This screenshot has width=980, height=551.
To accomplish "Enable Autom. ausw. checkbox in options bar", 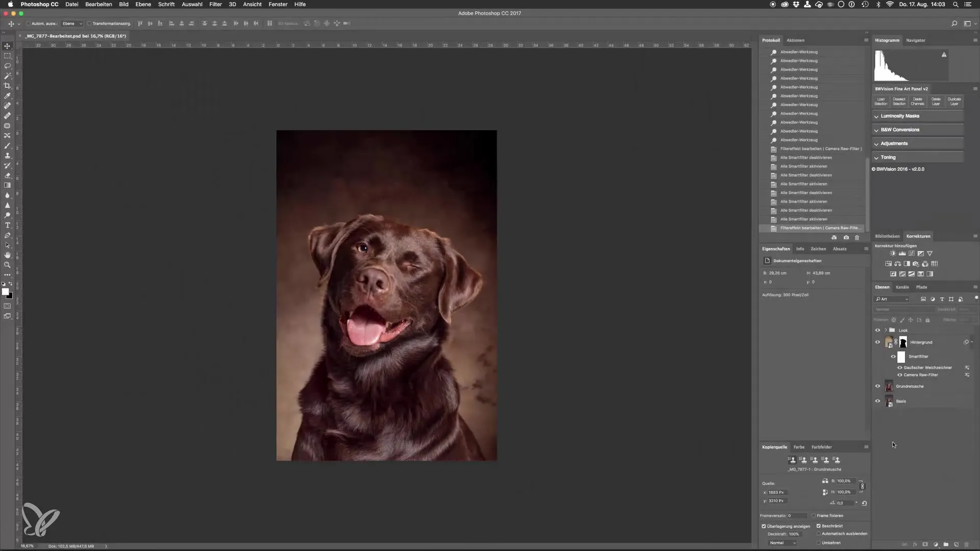I will tap(29, 23).
